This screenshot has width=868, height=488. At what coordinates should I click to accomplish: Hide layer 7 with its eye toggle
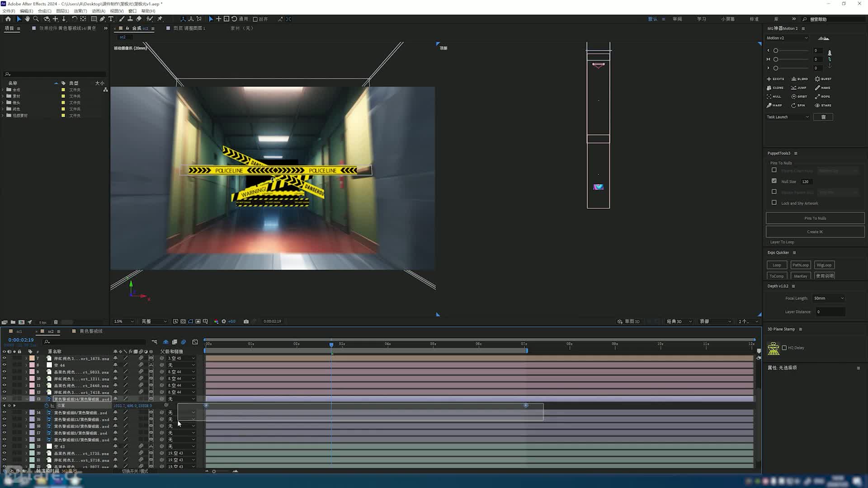click(x=5, y=358)
